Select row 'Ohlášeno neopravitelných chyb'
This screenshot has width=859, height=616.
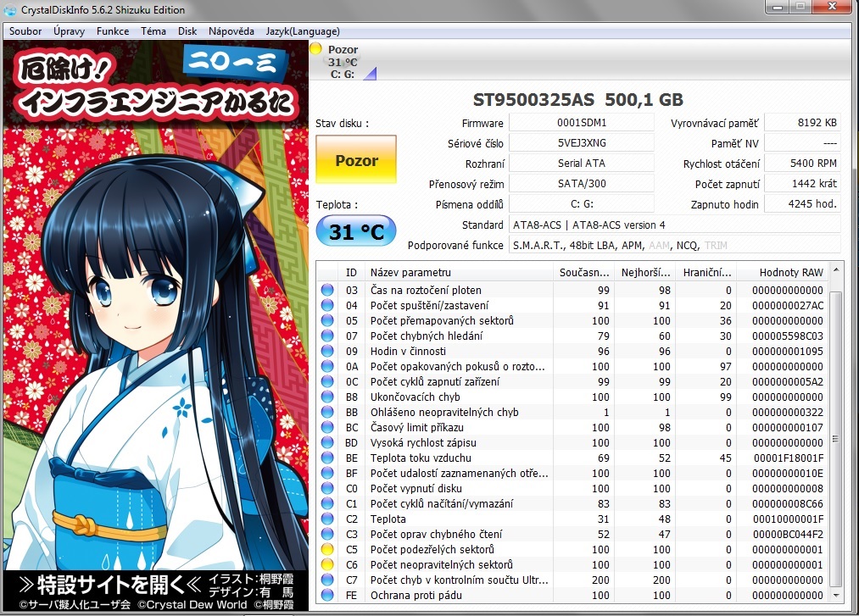point(572,413)
